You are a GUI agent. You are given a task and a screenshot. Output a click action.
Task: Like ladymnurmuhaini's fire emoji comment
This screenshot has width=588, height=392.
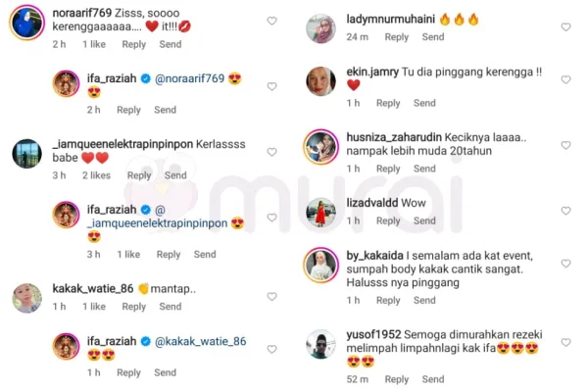tap(565, 27)
